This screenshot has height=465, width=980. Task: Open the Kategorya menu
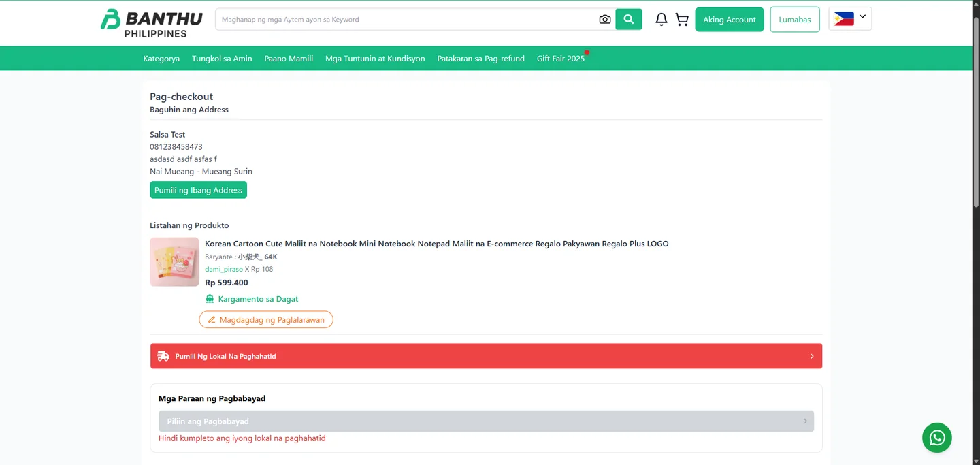pyautogui.click(x=161, y=59)
